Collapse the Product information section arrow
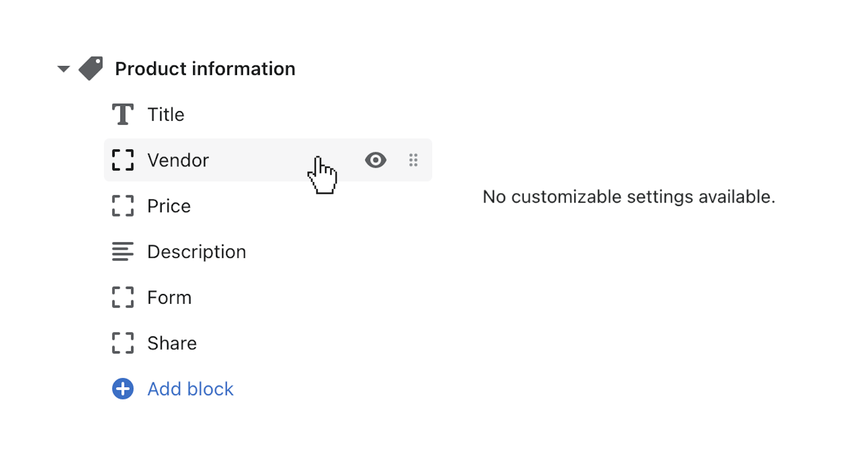868x463 pixels. tap(64, 69)
